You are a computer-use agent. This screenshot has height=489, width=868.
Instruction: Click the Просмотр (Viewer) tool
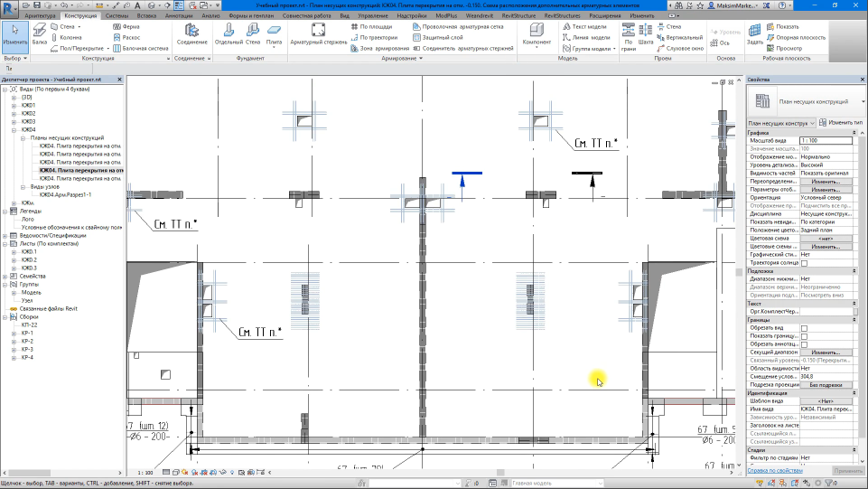(x=784, y=49)
